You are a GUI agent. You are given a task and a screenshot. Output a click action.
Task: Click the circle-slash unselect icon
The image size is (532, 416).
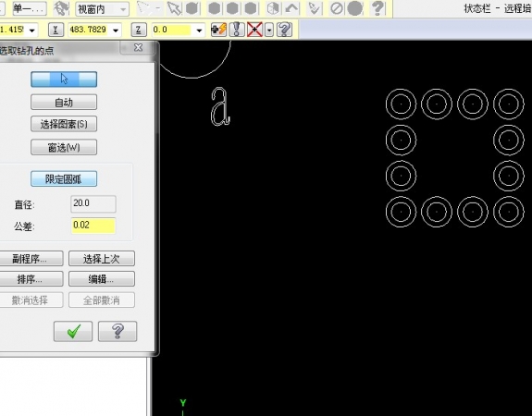click(x=337, y=8)
